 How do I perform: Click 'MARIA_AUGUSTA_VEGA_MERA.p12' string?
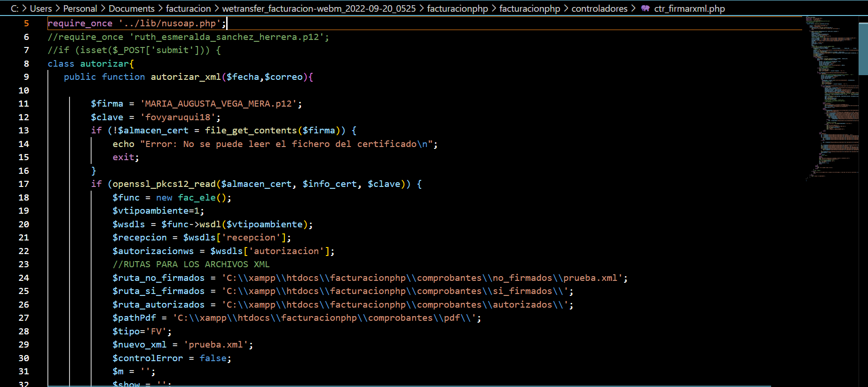[x=218, y=104]
